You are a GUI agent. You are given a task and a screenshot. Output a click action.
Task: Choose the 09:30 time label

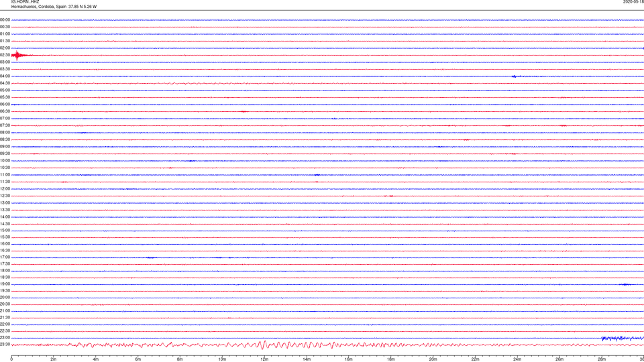pyautogui.click(x=5, y=154)
